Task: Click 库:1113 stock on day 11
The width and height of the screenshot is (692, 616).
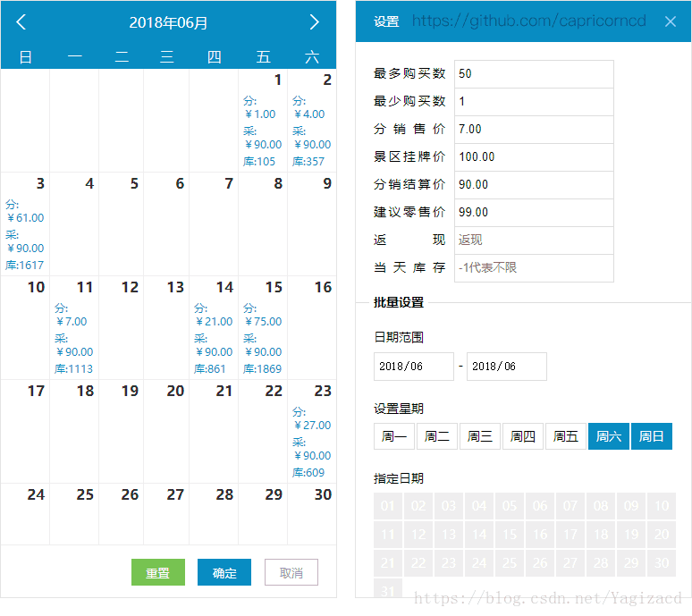Action: [73, 369]
